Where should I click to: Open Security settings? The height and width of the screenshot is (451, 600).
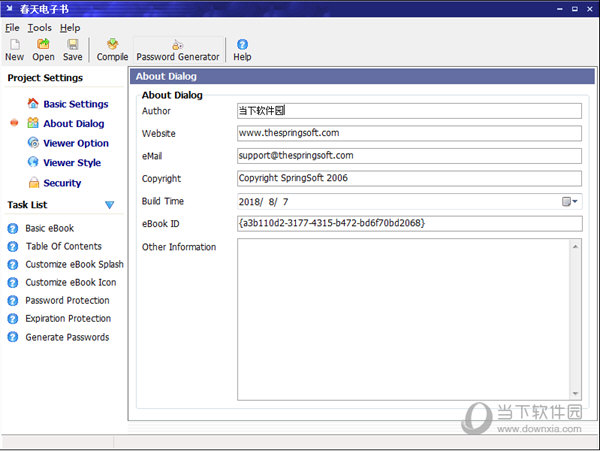click(x=62, y=183)
